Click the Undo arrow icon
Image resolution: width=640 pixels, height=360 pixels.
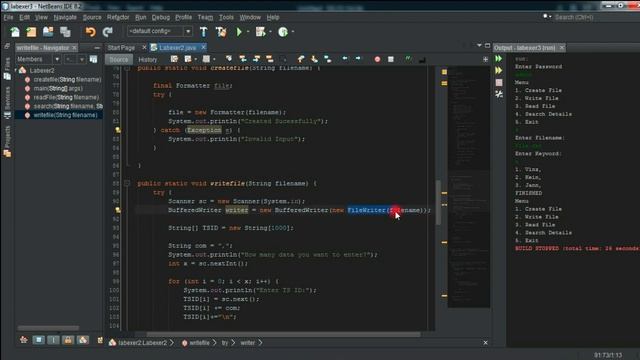coord(90,32)
